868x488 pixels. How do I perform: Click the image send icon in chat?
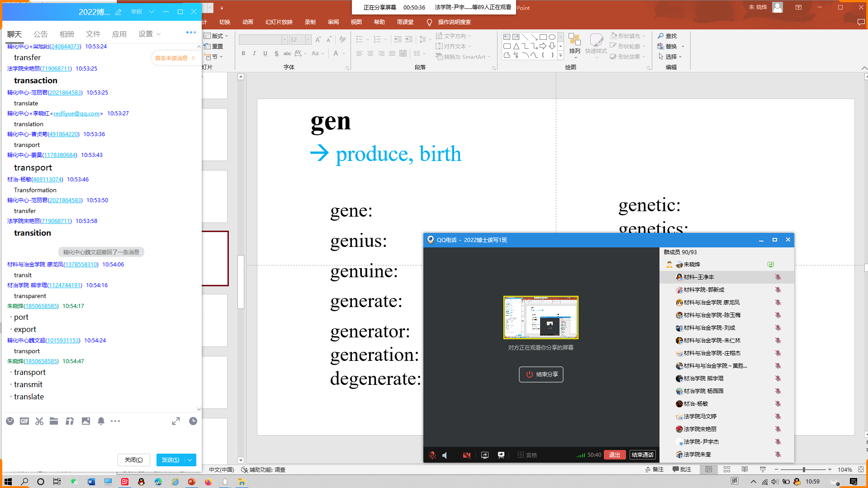(85, 421)
